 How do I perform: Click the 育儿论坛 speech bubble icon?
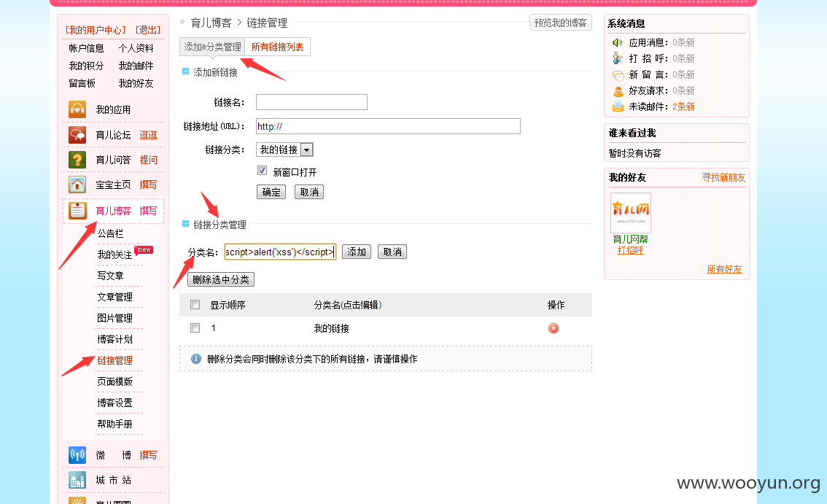(77, 135)
